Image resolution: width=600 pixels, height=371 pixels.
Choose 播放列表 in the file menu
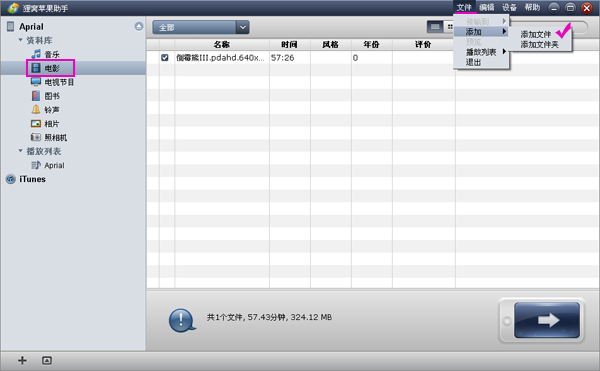pos(481,52)
